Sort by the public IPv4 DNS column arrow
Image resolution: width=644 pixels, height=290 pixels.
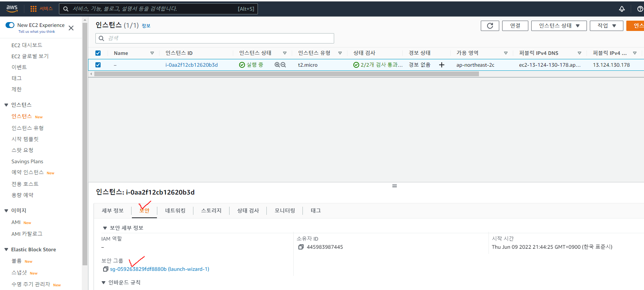[x=580, y=53]
